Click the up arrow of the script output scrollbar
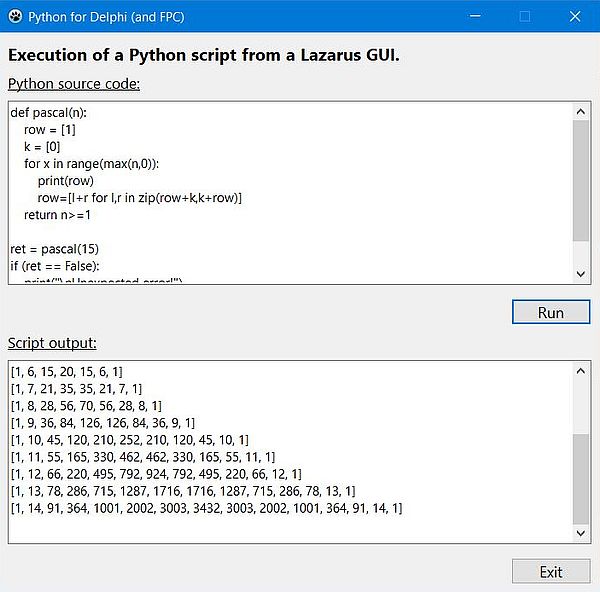The image size is (600, 592). tap(580, 370)
